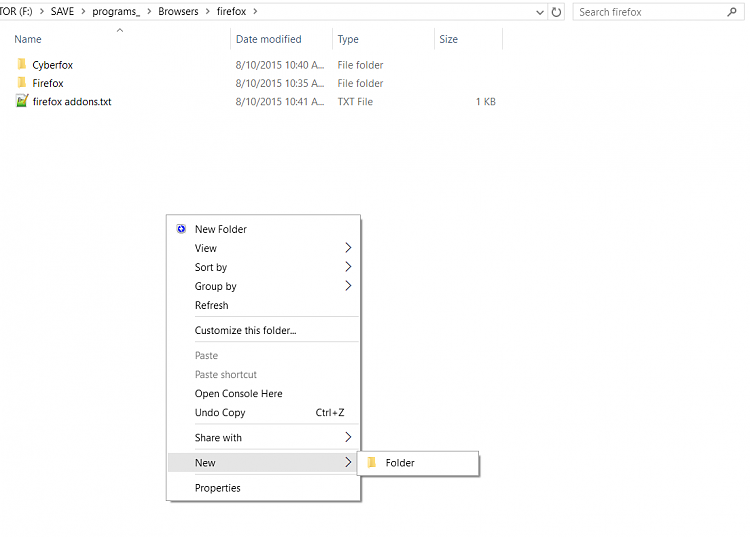Click the Browsers breadcrumb in the address path
Screen dimensions: 750x537
coord(178,11)
